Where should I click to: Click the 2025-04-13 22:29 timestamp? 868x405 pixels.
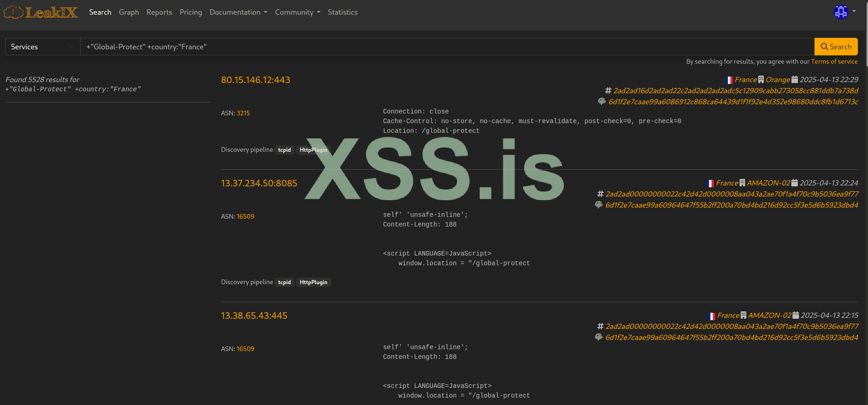(x=829, y=79)
